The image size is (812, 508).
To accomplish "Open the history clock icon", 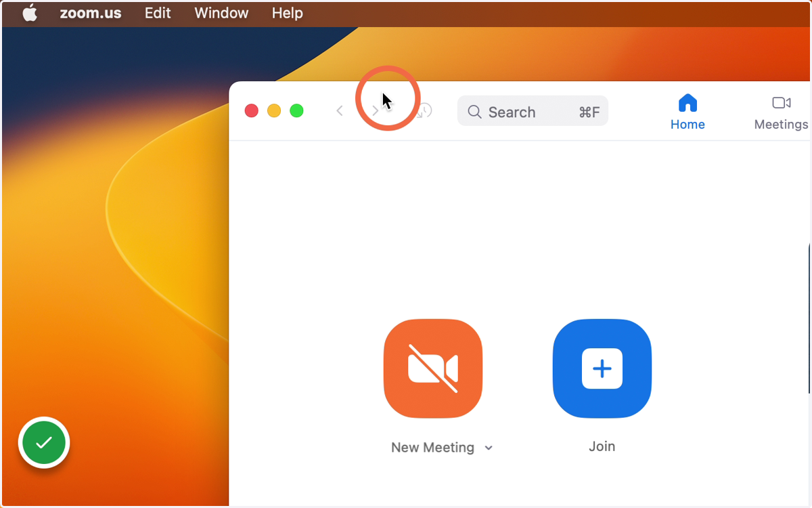I will (424, 110).
